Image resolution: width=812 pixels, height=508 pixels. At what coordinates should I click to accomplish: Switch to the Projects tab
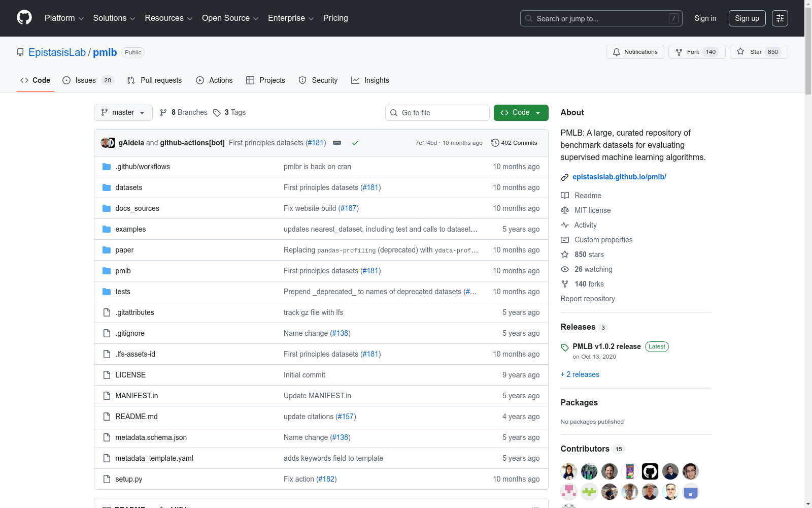coord(265,80)
